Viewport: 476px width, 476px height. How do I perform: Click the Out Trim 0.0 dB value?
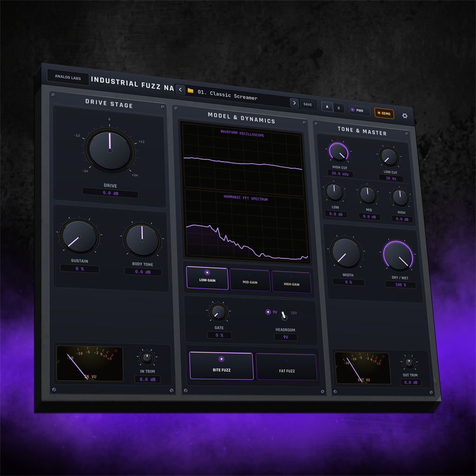411,383
